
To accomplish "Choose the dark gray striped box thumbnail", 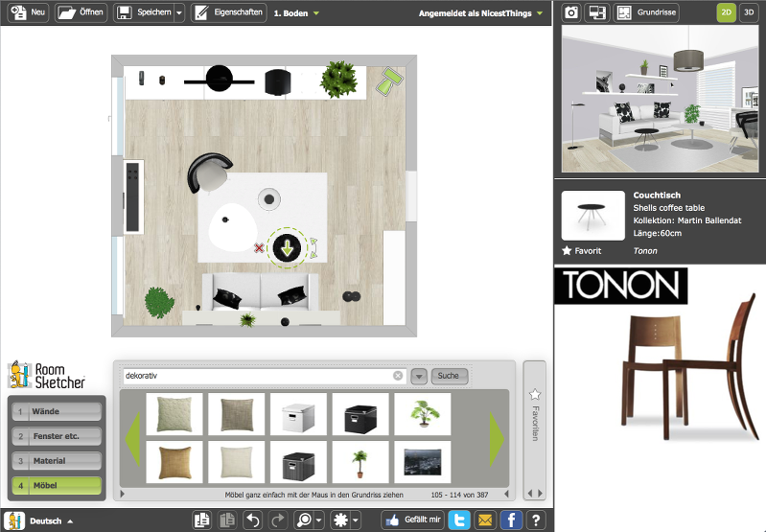I will [298, 462].
